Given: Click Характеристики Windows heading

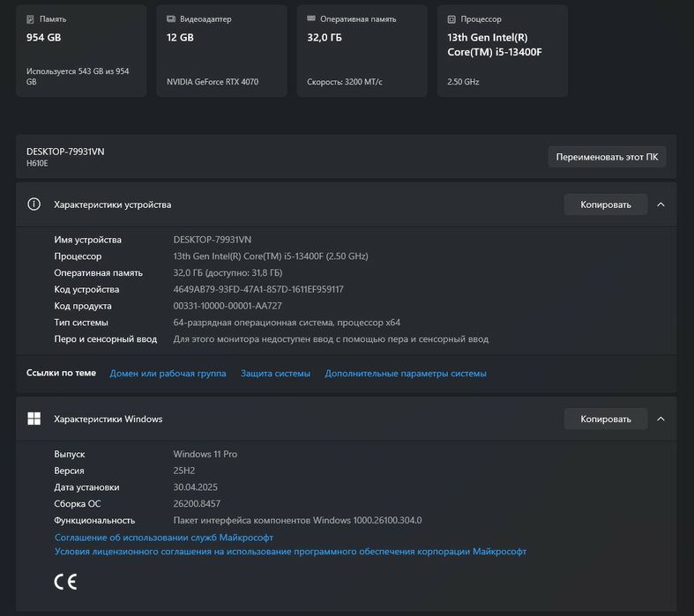Looking at the screenshot, I should (x=108, y=419).
